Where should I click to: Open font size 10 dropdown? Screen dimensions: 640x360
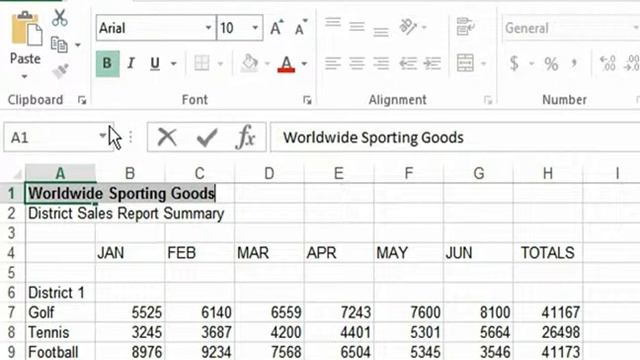point(255,28)
